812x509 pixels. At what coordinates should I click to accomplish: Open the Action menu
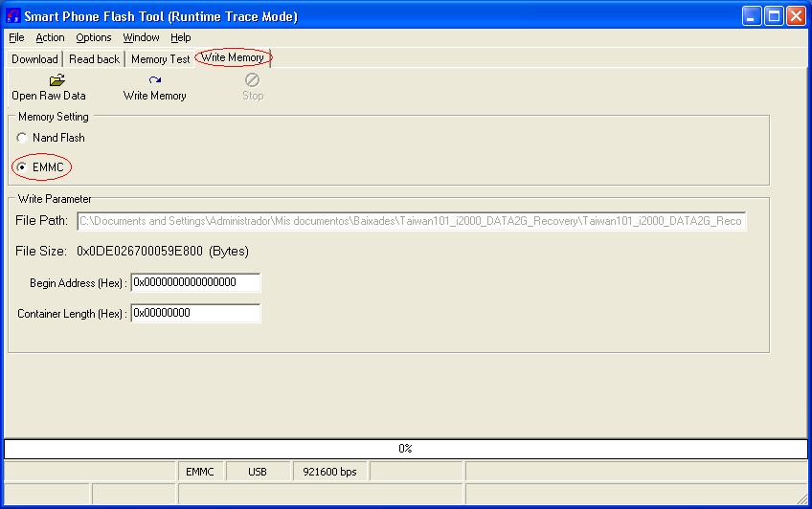[x=50, y=37]
